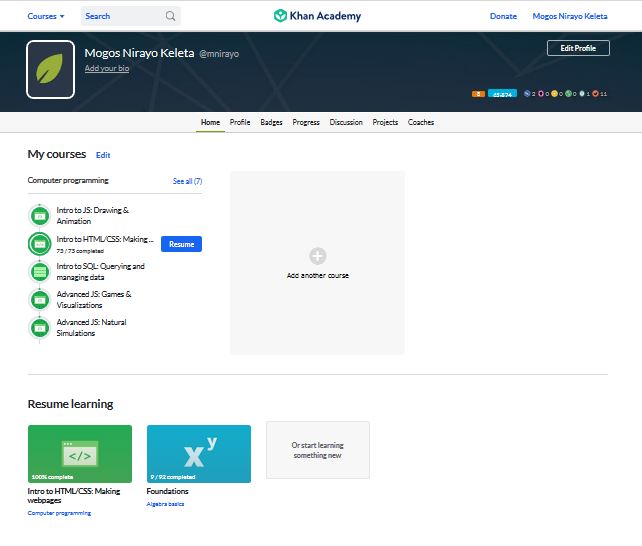The height and width of the screenshot is (546, 642).
Task: Open Intro to SQL: Querying and managing data
Action: 100,272
